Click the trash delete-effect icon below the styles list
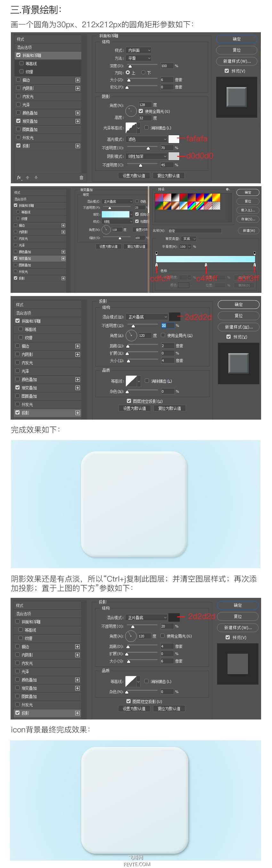Viewport: 272px width, 868px height. click(81, 178)
